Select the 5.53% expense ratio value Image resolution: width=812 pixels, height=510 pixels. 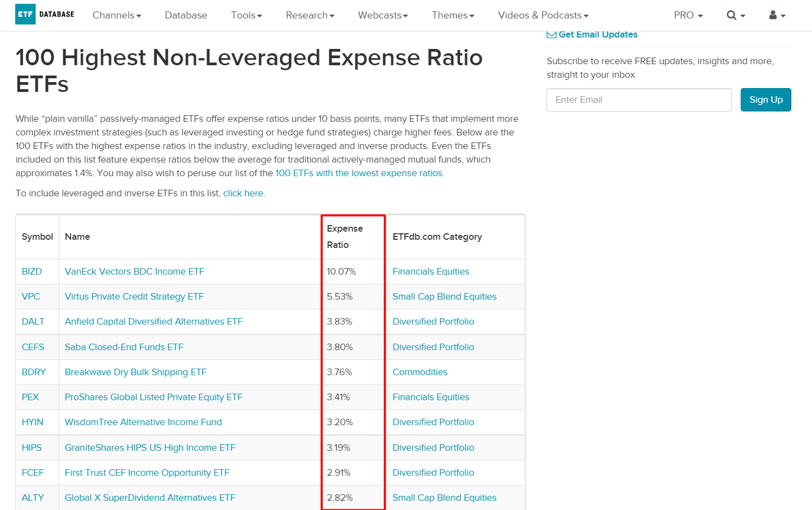340,296
